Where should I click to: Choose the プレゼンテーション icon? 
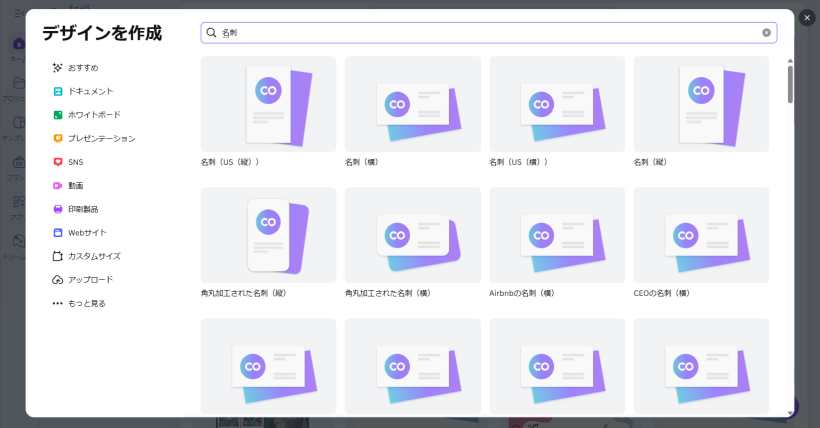click(x=58, y=138)
